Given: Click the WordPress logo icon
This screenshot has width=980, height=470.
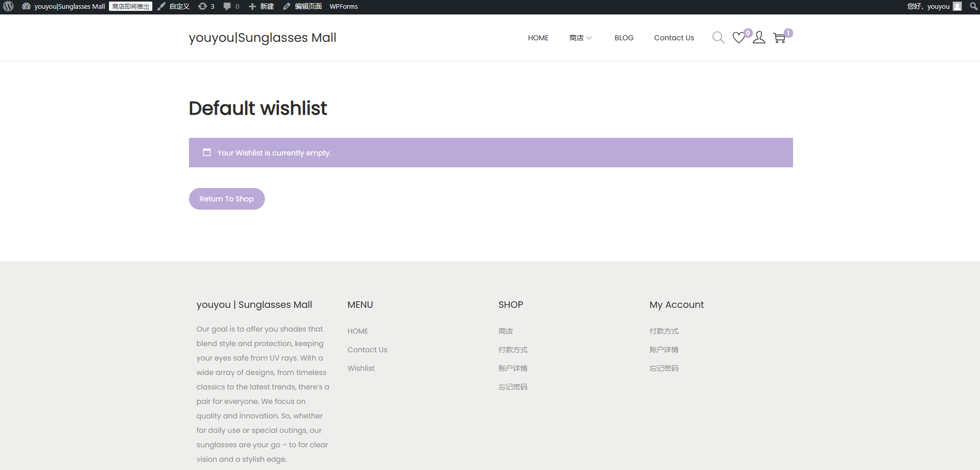Looking at the screenshot, I should 8,7.
